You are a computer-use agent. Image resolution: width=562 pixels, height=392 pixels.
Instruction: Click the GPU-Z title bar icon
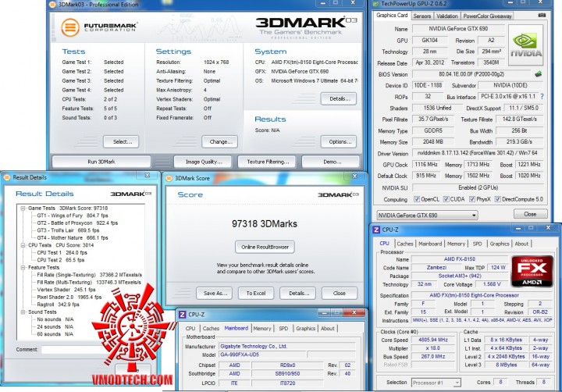tap(376, 4)
